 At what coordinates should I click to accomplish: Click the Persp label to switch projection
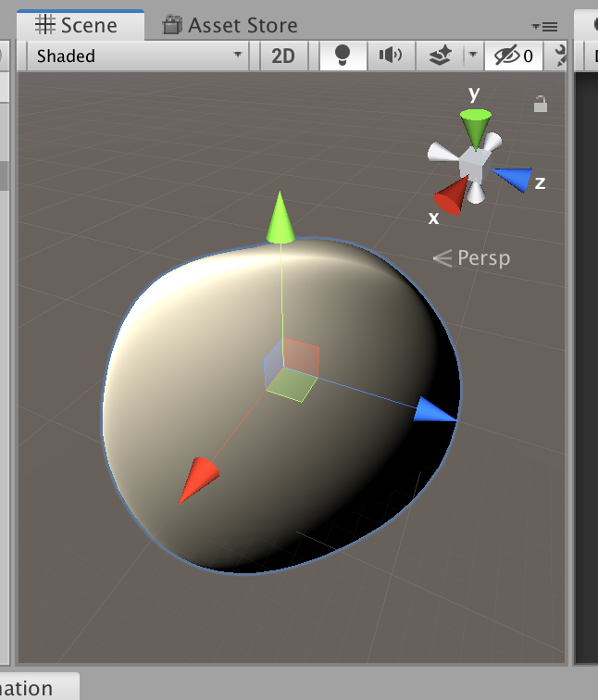pyautogui.click(x=482, y=257)
